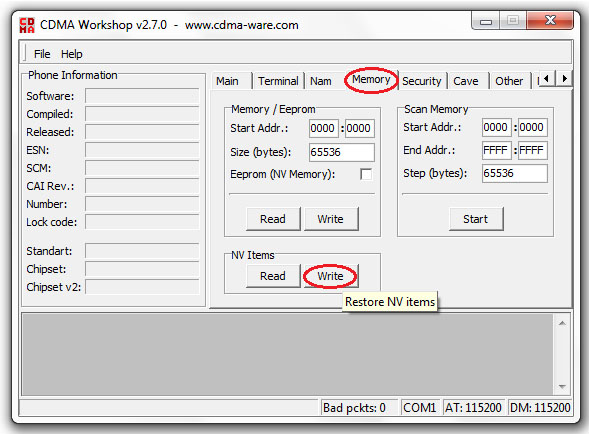Click the AT: 115200 status entry

pos(473,408)
